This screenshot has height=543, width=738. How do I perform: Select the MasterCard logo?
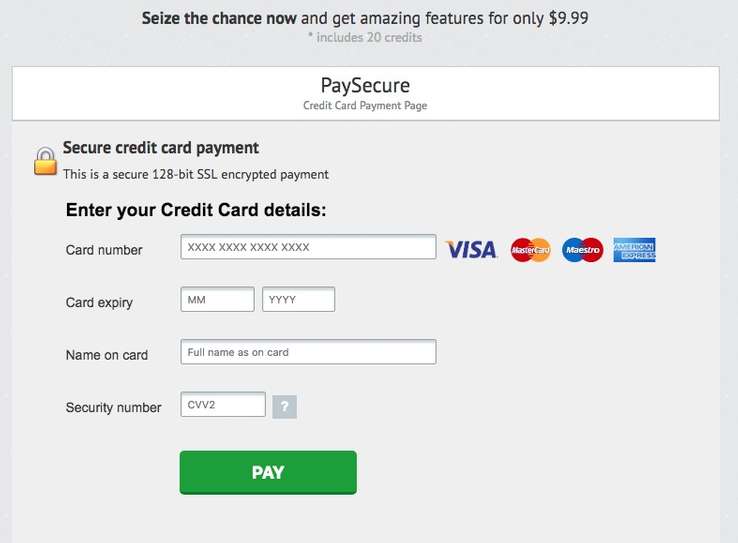pyautogui.click(x=531, y=250)
